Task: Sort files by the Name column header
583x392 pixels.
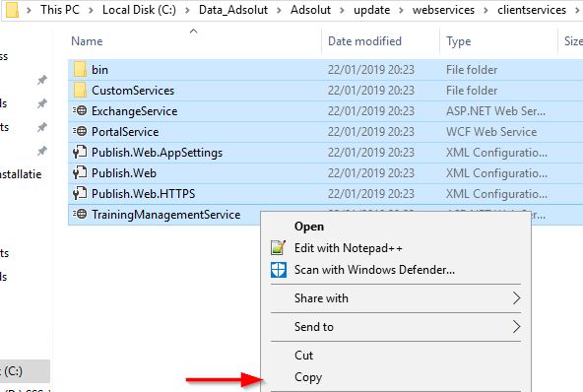Action: pos(87,41)
